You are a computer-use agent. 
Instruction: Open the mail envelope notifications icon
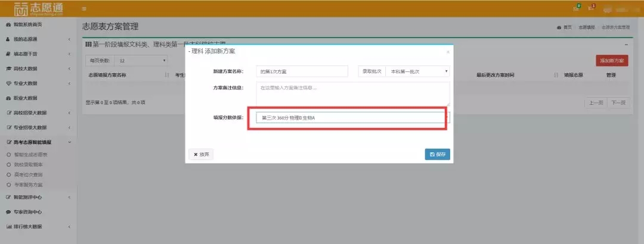(575, 8)
